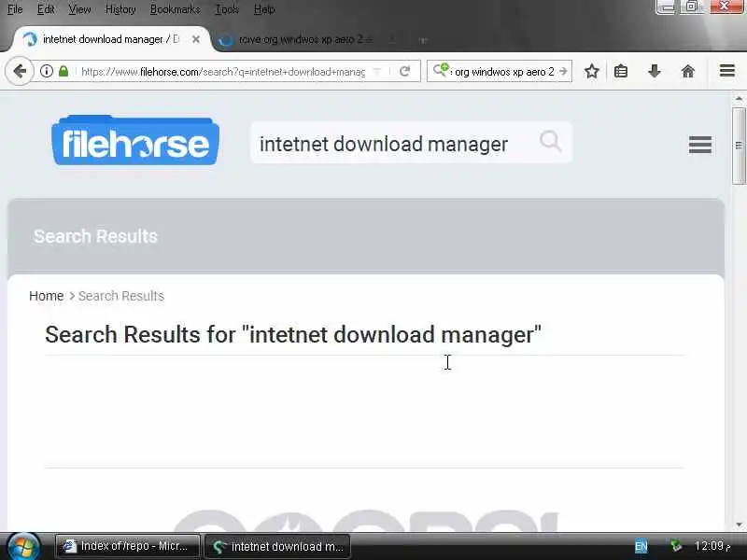The height and width of the screenshot is (560, 747).
Task: Show bookmarks list icon in toolbar
Action: pos(621,72)
